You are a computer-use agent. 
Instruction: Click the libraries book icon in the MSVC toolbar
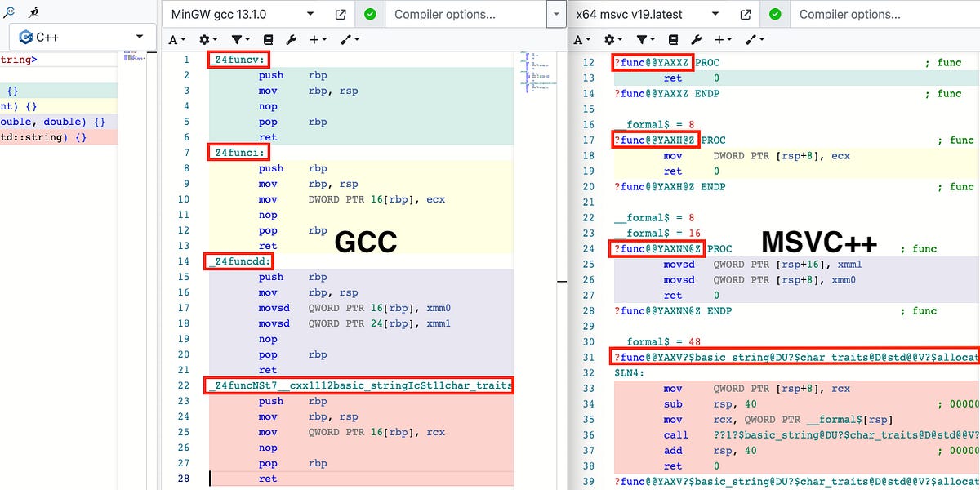(673, 39)
